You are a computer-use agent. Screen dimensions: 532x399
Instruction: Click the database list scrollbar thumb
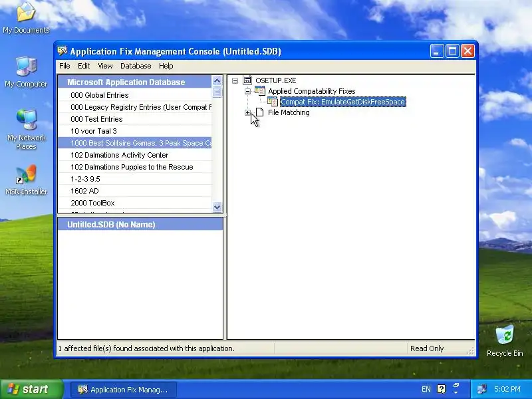(x=217, y=92)
